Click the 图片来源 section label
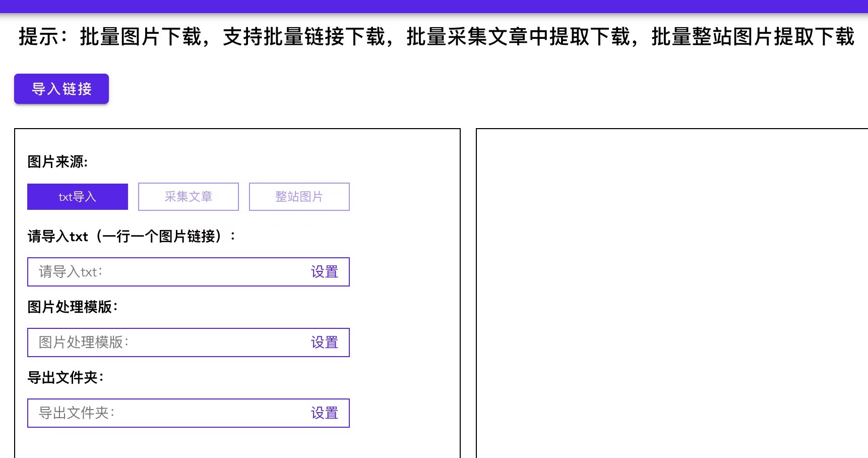 (57, 162)
